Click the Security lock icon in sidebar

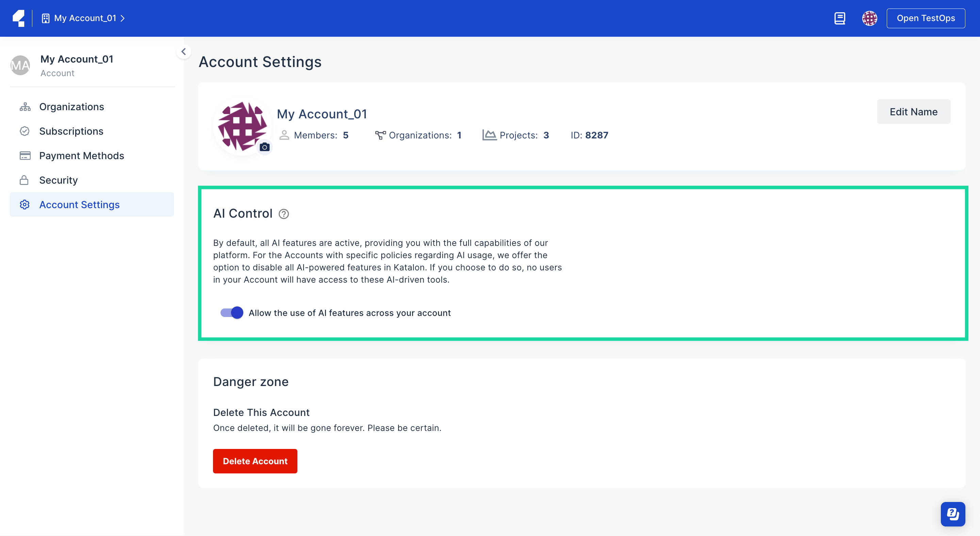pyautogui.click(x=24, y=180)
